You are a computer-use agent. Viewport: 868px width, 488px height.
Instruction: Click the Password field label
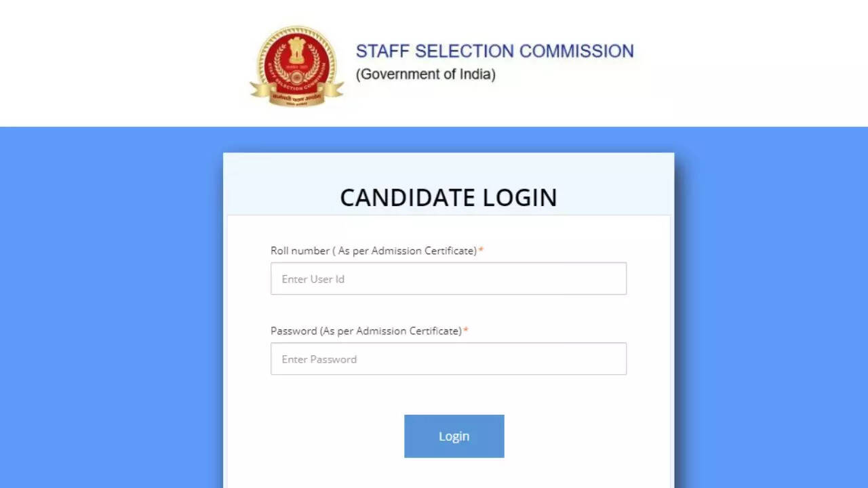click(x=294, y=331)
